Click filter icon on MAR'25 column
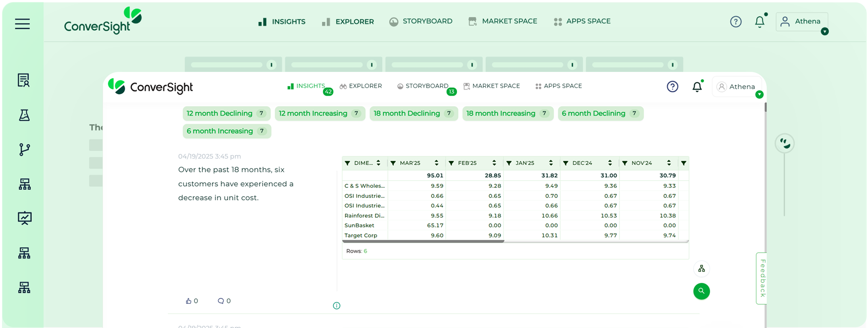This screenshot has width=868, height=328. point(393,163)
